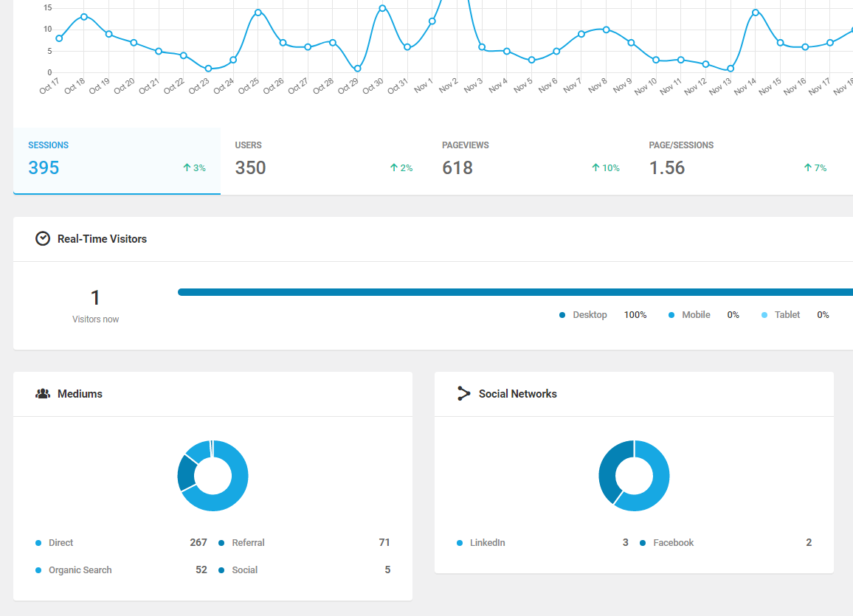Screen dimensions: 853x616
Task: Click the Organic Search legend dot
Action: pos(38,570)
